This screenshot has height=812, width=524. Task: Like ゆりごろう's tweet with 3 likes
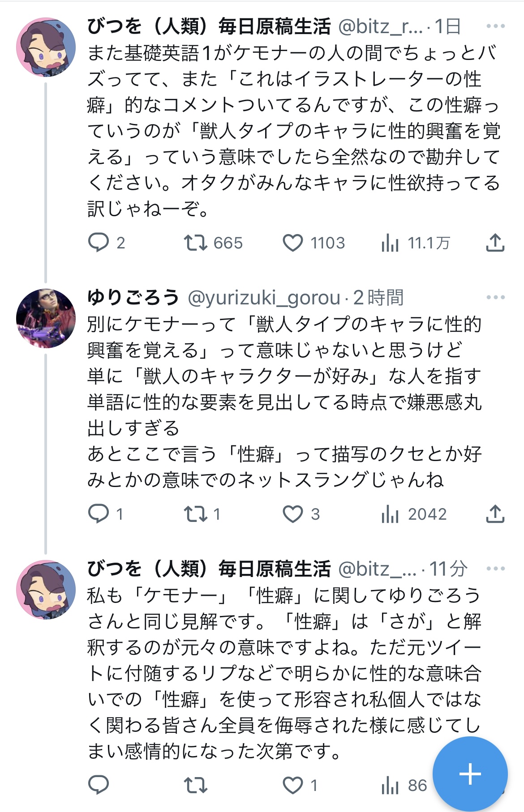(293, 514)
